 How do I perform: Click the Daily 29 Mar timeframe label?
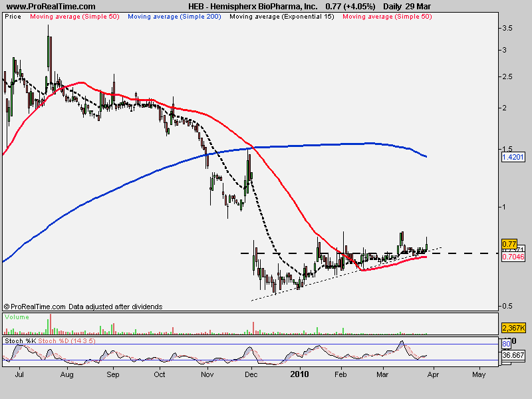pyautogui.click(x=407, y=6)
